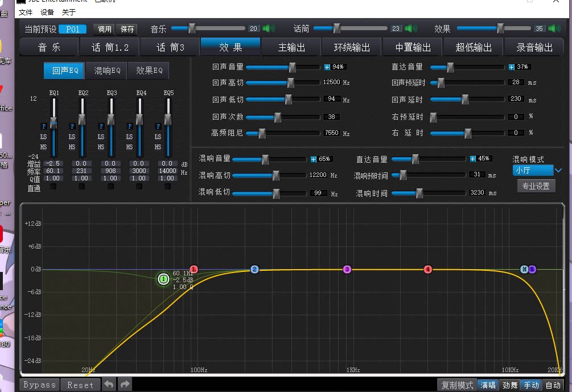Switch to the 话筒1.2 tab
This screenshot has height=392, width=572.
coord(109,47)
